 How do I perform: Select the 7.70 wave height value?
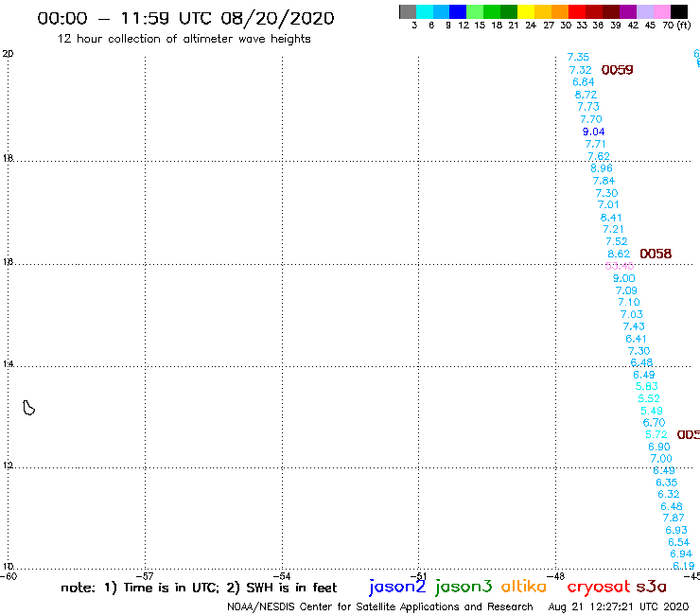point(590,119)
